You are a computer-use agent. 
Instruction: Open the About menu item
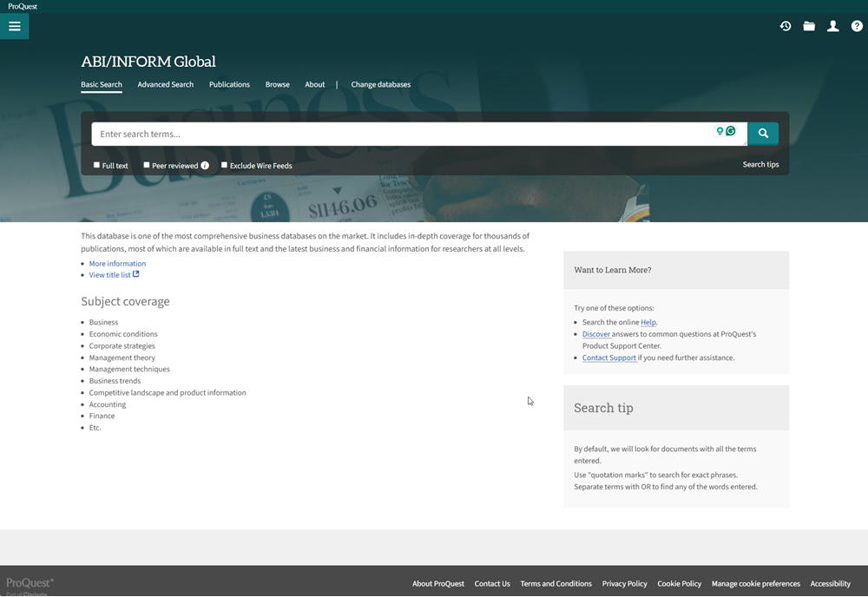(x=314, y=84)
